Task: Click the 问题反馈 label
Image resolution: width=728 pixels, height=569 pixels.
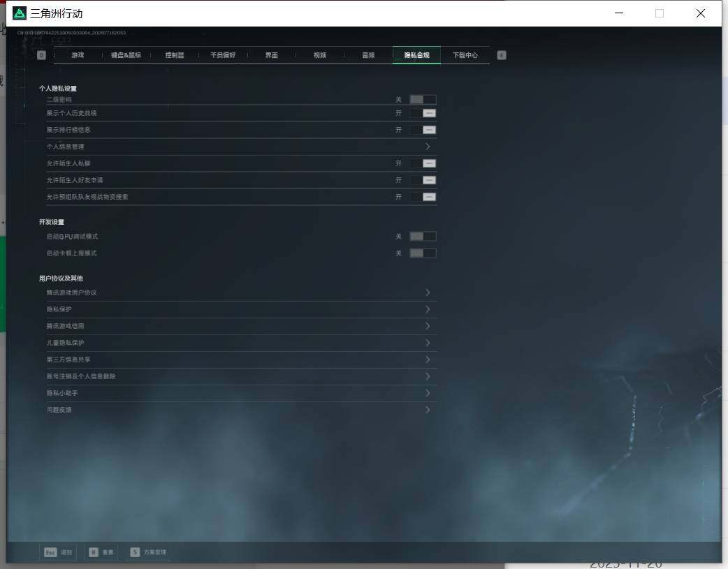Action: [59, 409]
